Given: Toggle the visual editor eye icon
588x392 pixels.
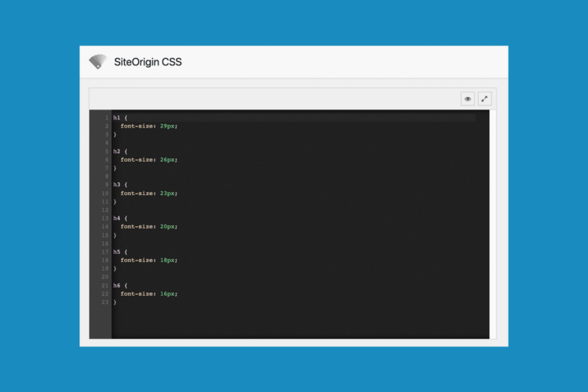Looking at the screenshot, I should (x=468, y=99).
